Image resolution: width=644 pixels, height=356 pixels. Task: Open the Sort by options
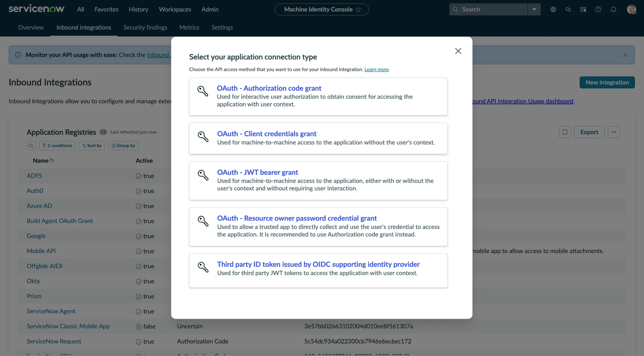(92, 146)
